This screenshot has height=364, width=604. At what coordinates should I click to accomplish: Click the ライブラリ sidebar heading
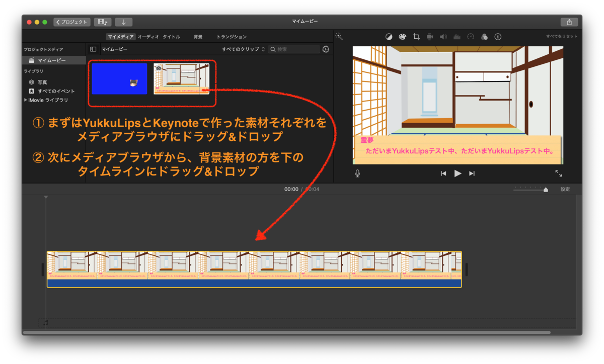[x=34, y=71]
